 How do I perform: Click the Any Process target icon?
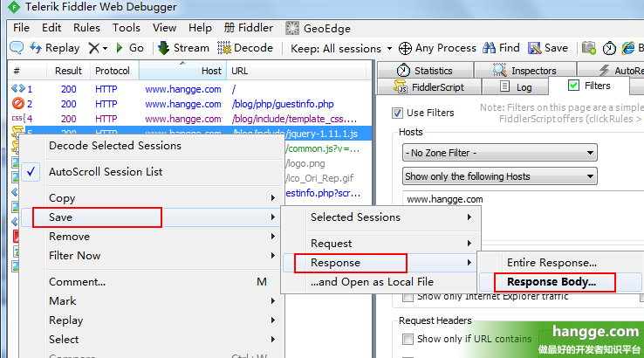pos(405,48)
